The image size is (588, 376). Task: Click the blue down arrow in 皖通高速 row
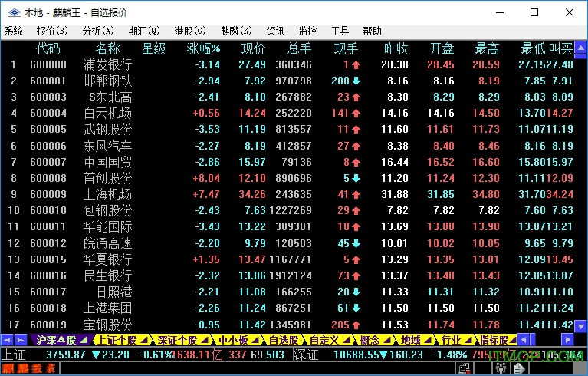pos(356,243)
